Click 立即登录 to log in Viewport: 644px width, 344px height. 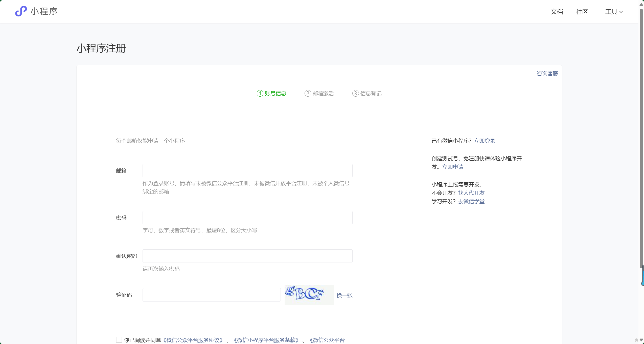click(x=485, y=141)
